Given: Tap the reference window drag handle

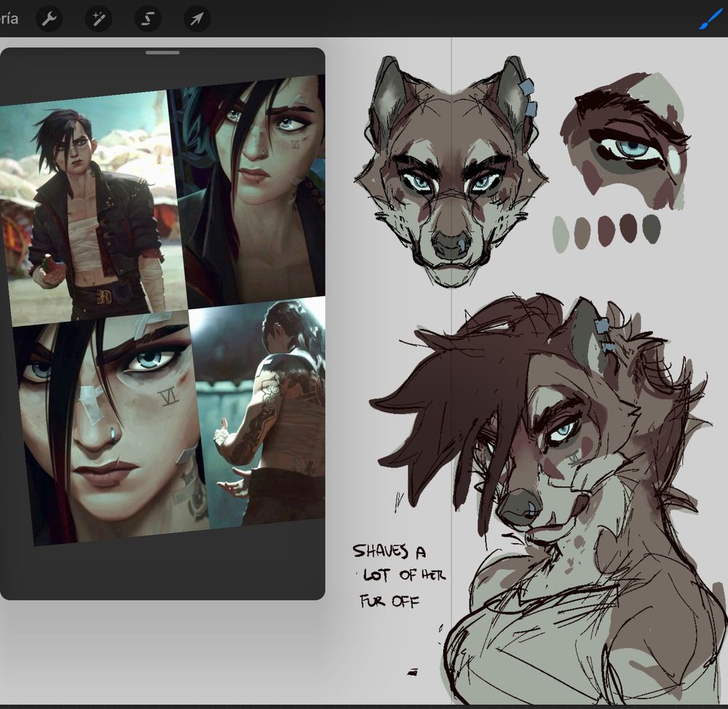Looking at the screenshot, I should 162,52.
